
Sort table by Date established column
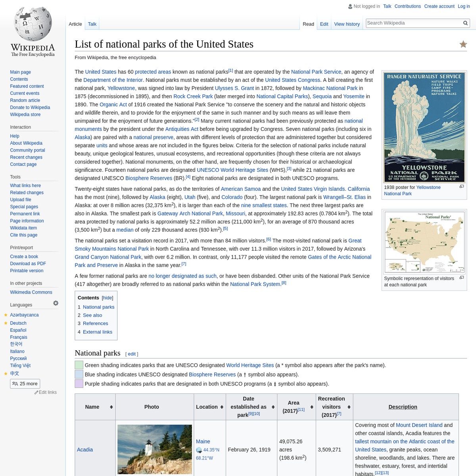click(273, 407)
